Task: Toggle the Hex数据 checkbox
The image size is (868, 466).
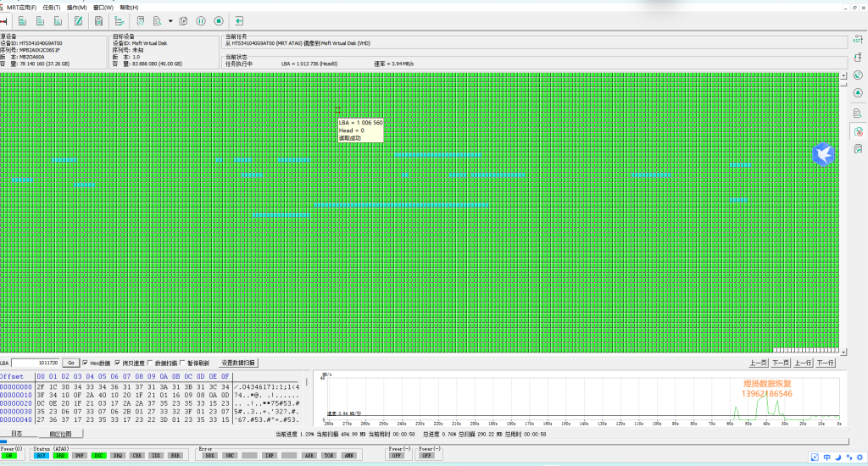Action: click(x=86, y=363)
